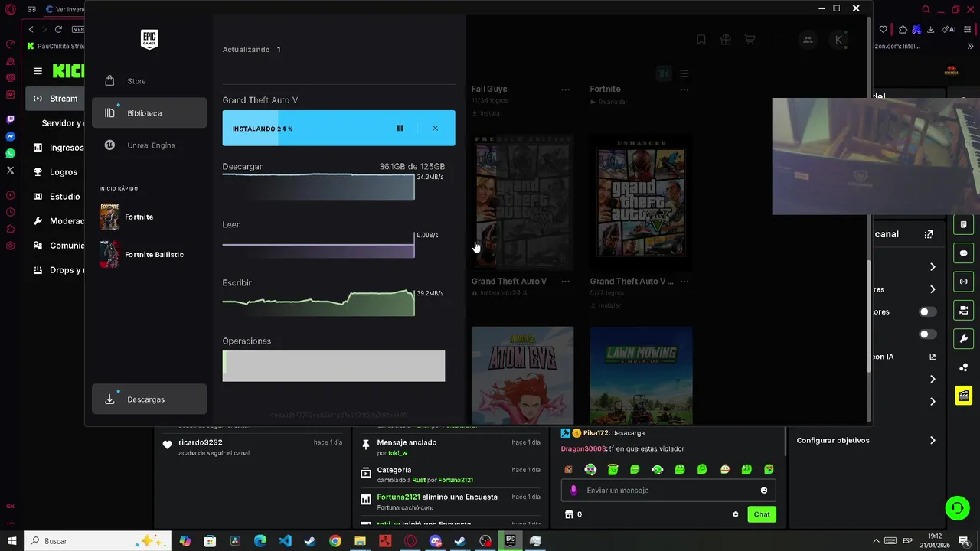The image size is (980, 551).
Task: Open emoji picker in chat input
Action: point(764,491)
